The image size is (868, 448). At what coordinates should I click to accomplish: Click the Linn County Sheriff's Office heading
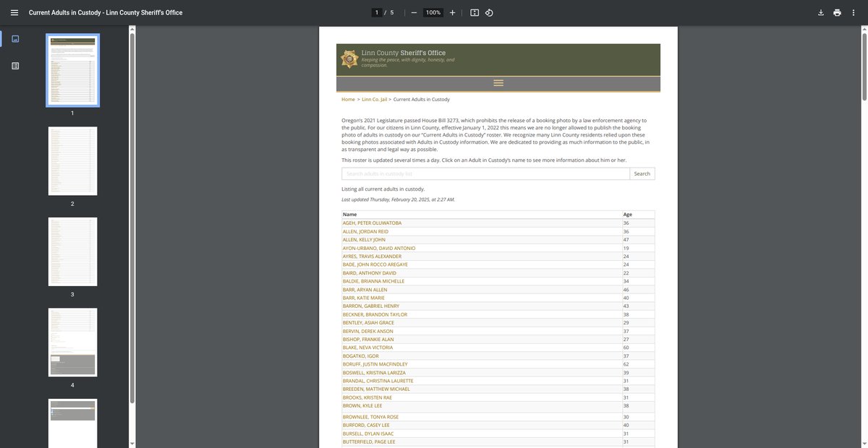pyautogui.click(x=404, y=53)
